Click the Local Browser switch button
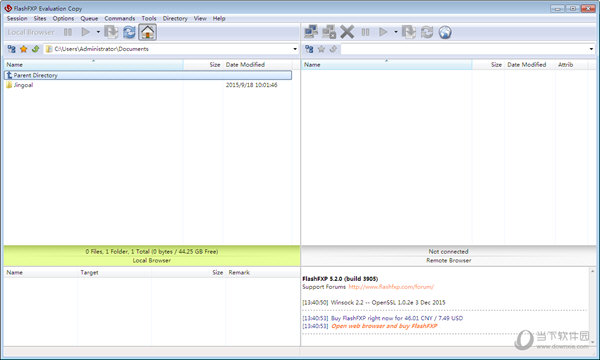The width and height of the screenshot is (600, 360). pos(31,32)
